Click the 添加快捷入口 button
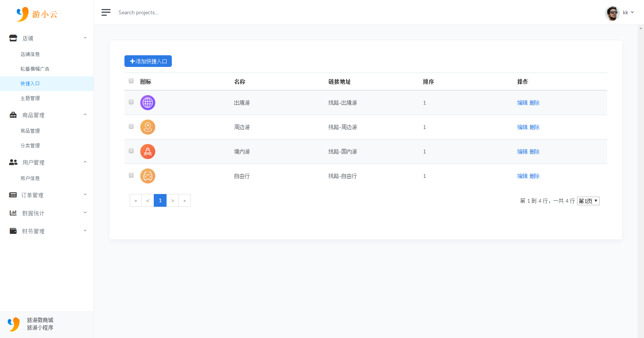This screenshot has height=338, width=644. [x=148, y=61]
